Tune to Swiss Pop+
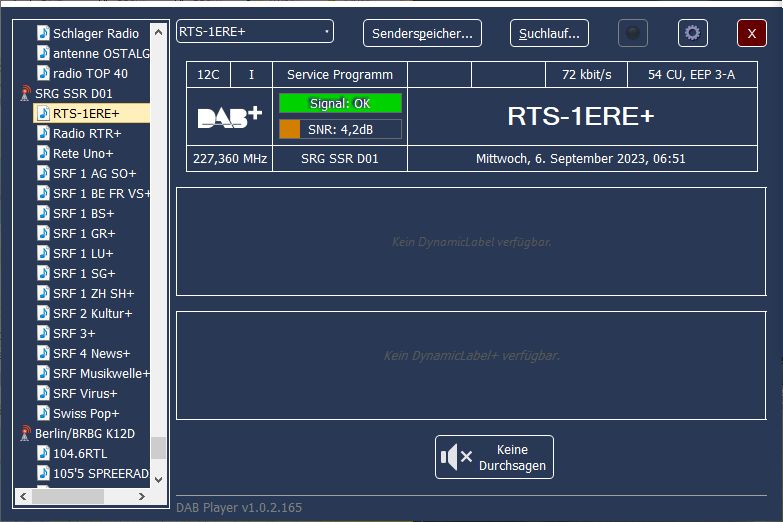The image size is (783, 522). pyautogui.click(x=86, y=413)
